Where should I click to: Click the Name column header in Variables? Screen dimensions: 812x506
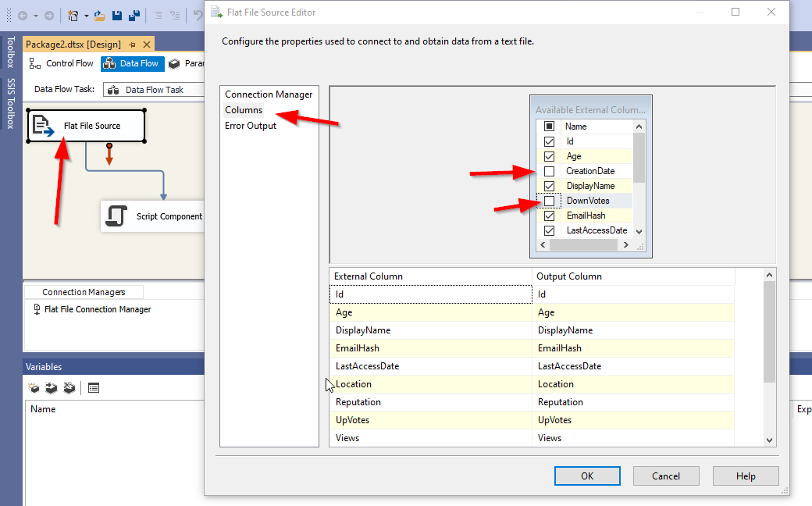[43, 409]
